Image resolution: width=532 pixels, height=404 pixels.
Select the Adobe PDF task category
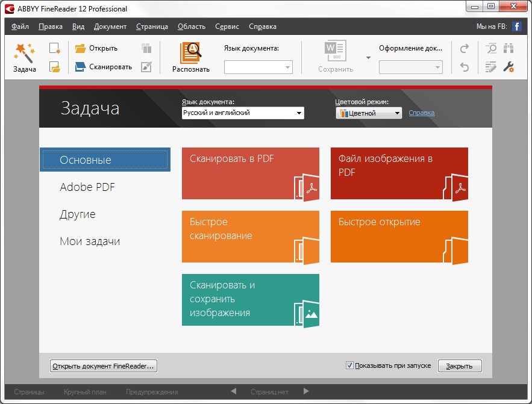click(87, 187)
